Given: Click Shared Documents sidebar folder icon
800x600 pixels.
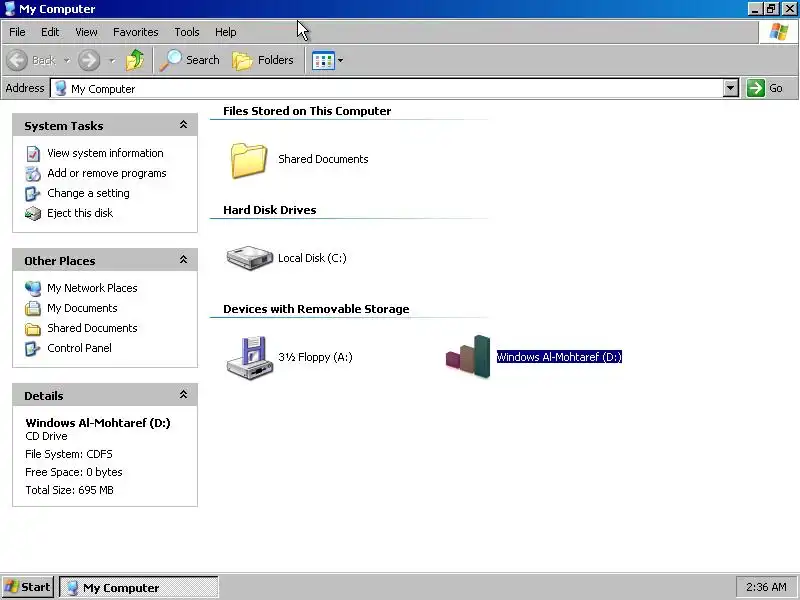Looking at the screenshot, I should pyautogui.click(x=33, y=329).
